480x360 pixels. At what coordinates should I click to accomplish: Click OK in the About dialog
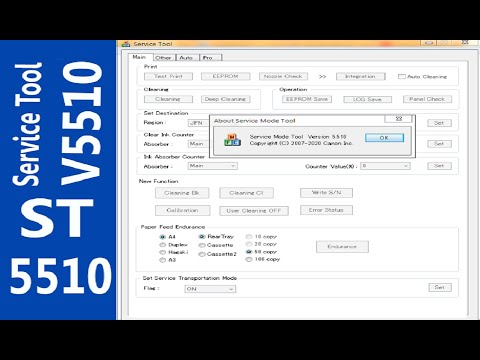384,138
